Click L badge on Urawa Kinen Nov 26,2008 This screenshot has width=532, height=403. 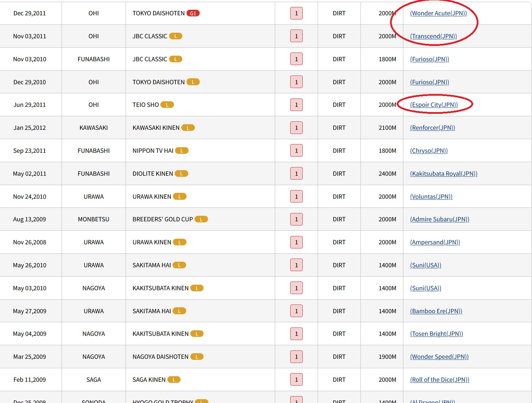coord(180,242)
